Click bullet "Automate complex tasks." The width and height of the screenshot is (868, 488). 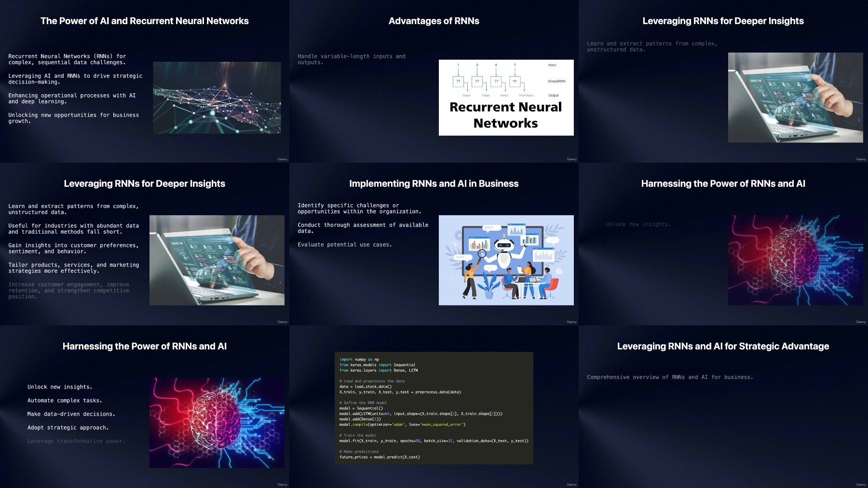65,401
